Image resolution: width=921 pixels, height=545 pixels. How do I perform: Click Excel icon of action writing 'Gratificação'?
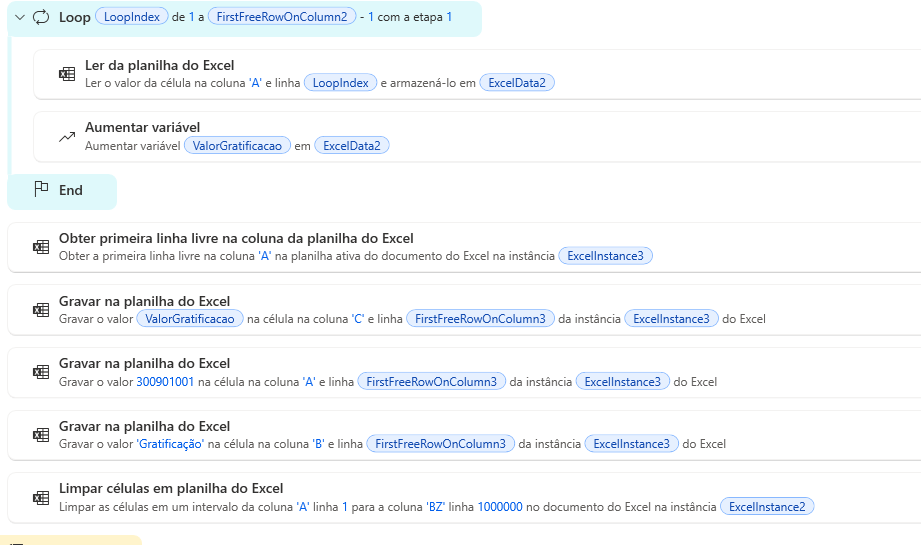click(x=41, y=435)
